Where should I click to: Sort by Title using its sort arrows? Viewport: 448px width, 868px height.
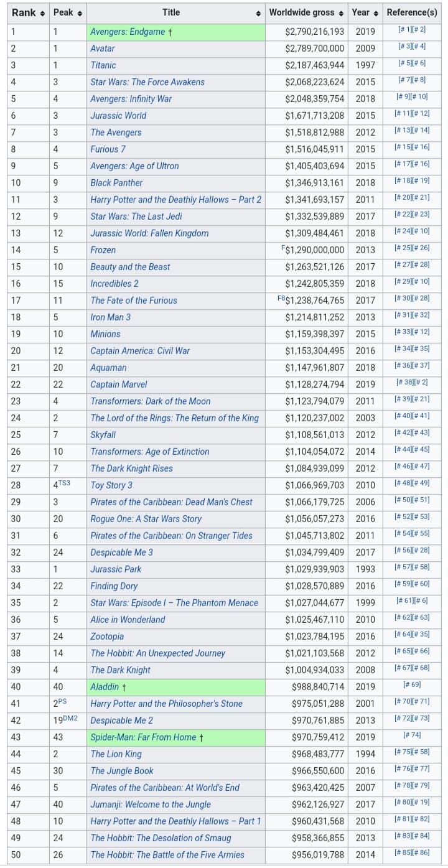pyautogui.click(x=258, y=12)
